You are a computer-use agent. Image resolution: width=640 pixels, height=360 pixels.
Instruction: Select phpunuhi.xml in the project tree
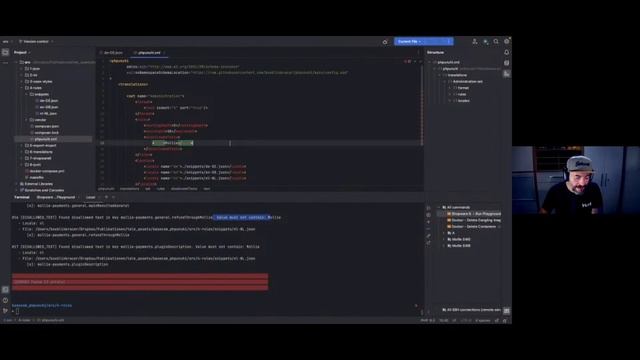click(53, 139)
